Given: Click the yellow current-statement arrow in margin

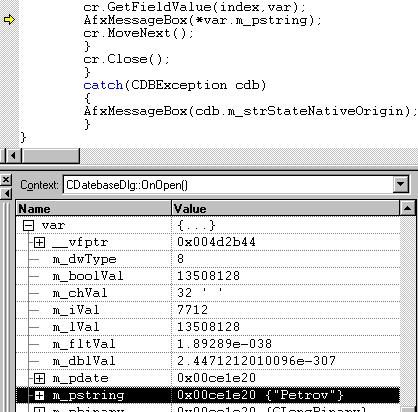Looking at the screenshot, I should pyautogui.click(x=9, y=20).
